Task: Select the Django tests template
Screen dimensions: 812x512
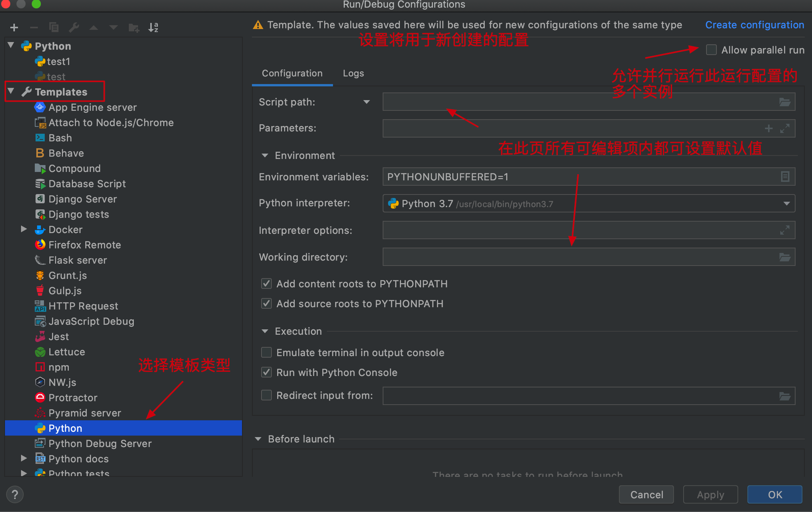Action: (72, 214)
